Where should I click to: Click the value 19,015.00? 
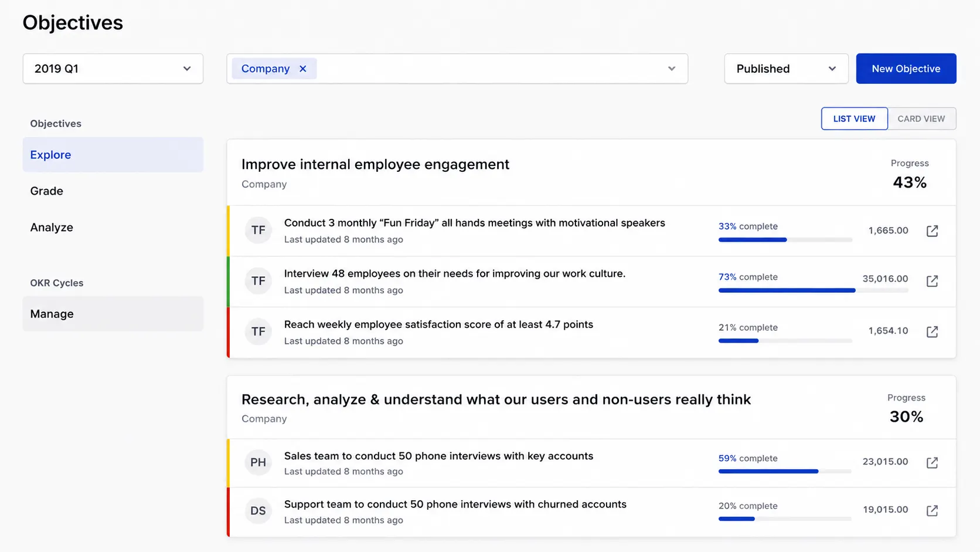coord(885,510)
